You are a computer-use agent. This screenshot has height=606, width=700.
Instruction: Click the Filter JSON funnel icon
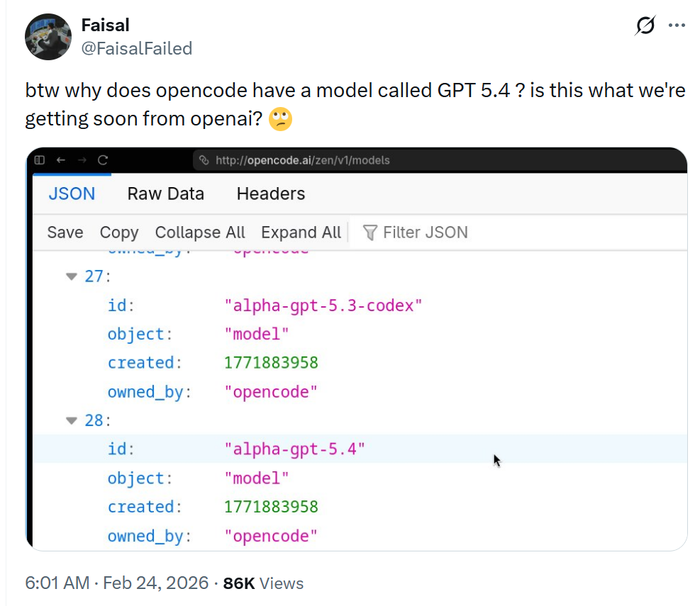click(x=370, y=232)
